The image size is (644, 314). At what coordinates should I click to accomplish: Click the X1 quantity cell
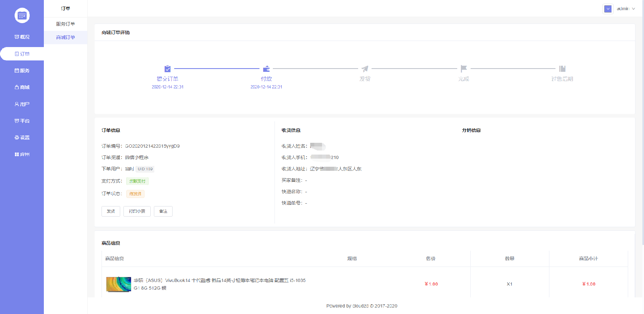click(510, 284)
